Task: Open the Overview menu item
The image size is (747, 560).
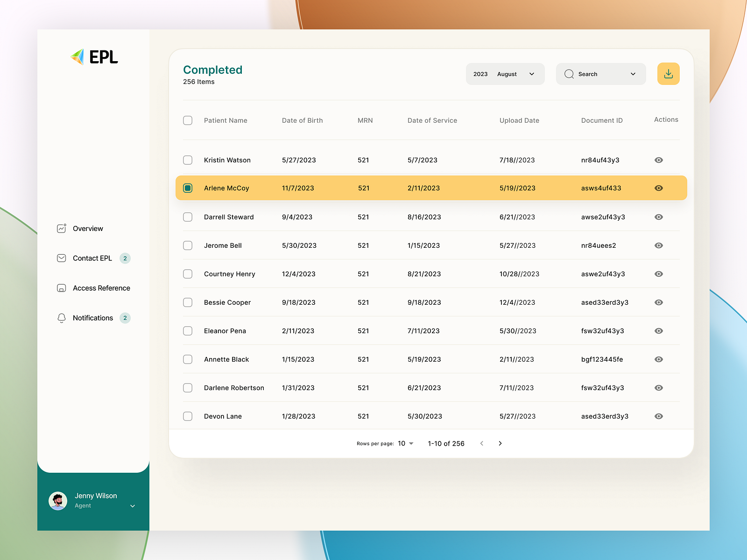Action: tap(79, 228)
